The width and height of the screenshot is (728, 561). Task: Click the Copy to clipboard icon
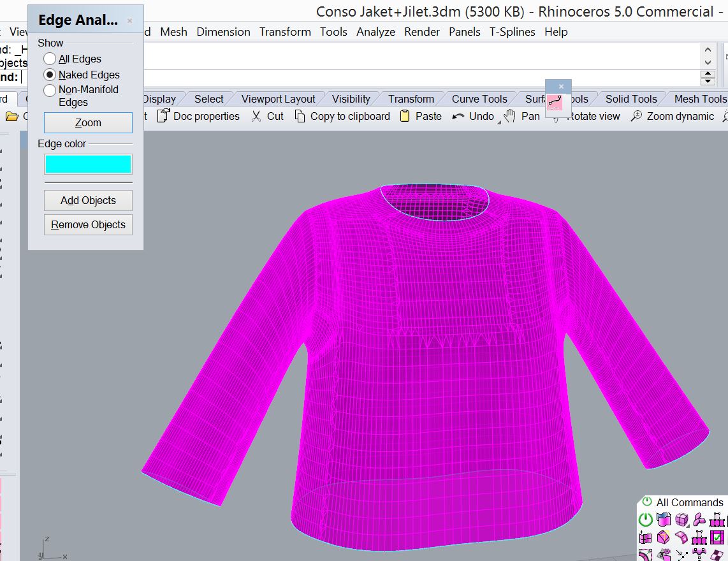click(x=300, y=116)
